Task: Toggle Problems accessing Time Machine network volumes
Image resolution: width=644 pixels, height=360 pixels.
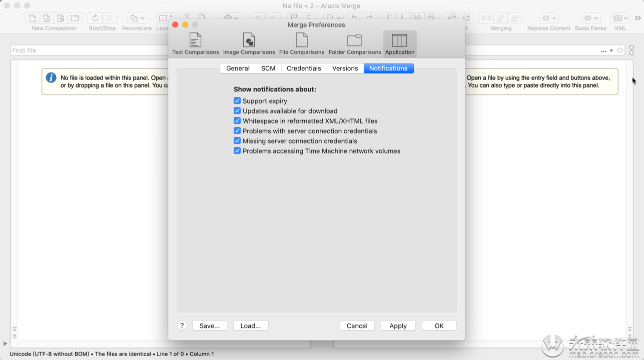Action: click(237, 150)
